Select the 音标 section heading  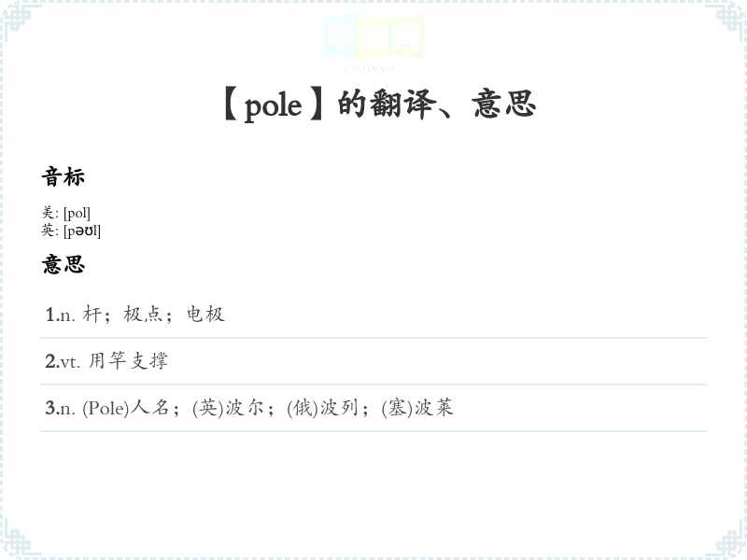(63, 176)
